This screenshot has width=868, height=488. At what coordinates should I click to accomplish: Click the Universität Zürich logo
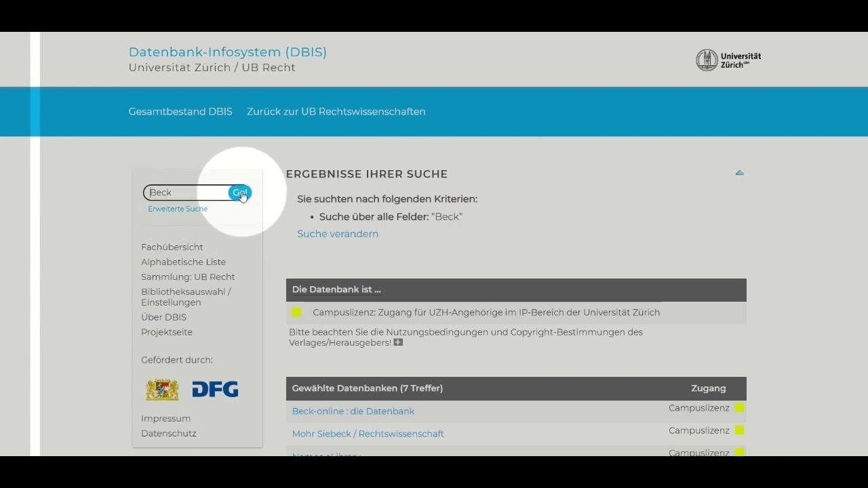pos(728,60)
